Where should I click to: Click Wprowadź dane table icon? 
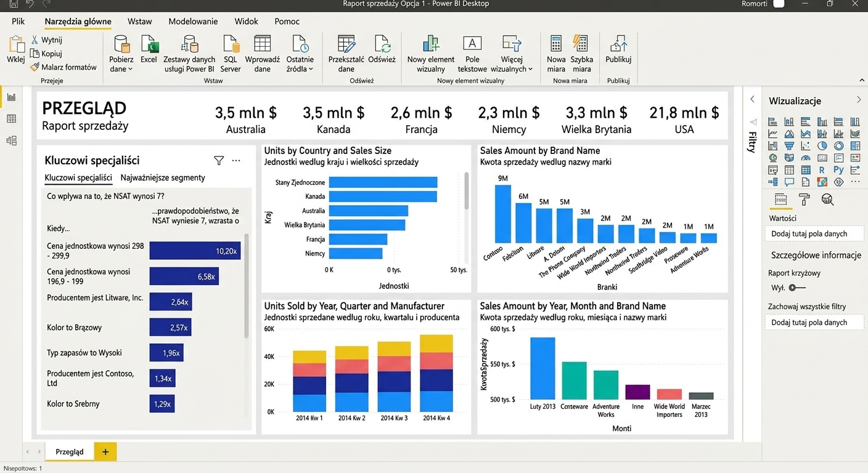(x=263, y=43)
